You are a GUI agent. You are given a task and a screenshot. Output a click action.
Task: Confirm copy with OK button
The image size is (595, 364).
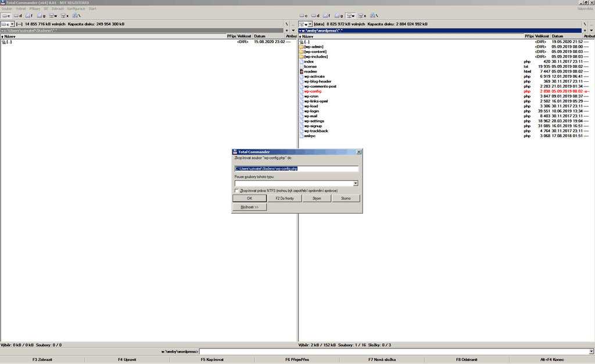(x=249, y=199)
